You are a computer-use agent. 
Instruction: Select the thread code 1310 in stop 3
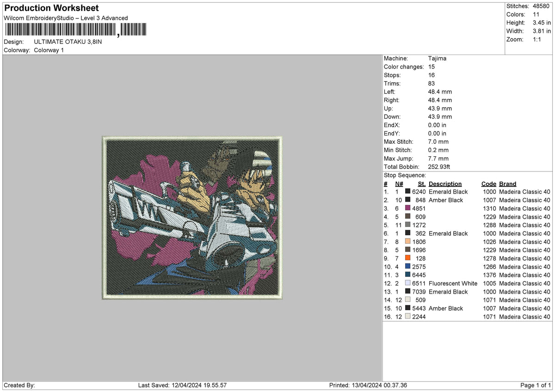(x=489, y=208)
